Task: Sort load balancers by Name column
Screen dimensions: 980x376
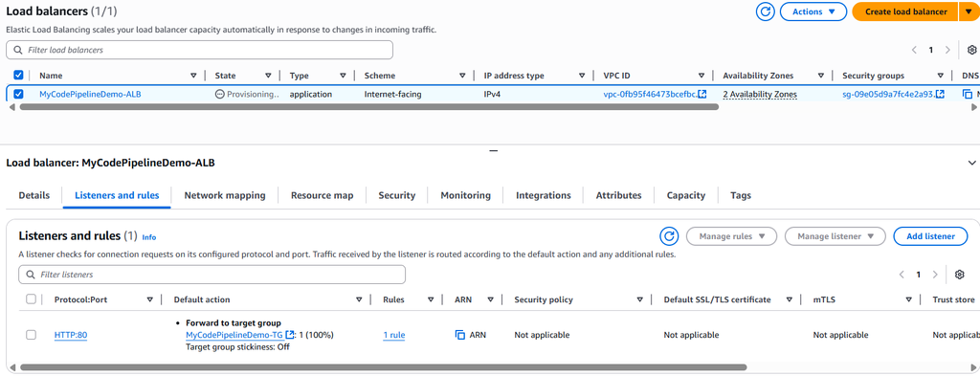Action: coord(193,76)
